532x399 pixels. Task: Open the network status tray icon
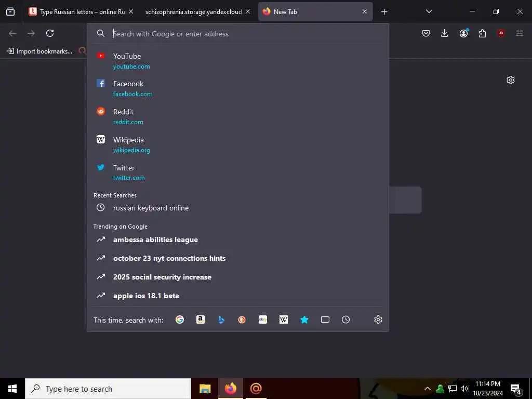453,389
